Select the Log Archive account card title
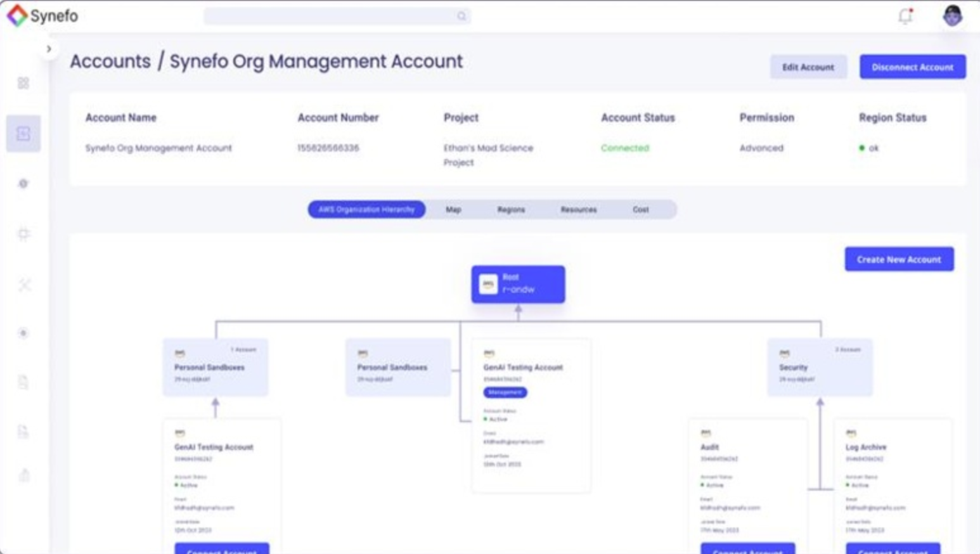This screenshot has width=980, height=554. pyautogui.click(x=866, y=447)
